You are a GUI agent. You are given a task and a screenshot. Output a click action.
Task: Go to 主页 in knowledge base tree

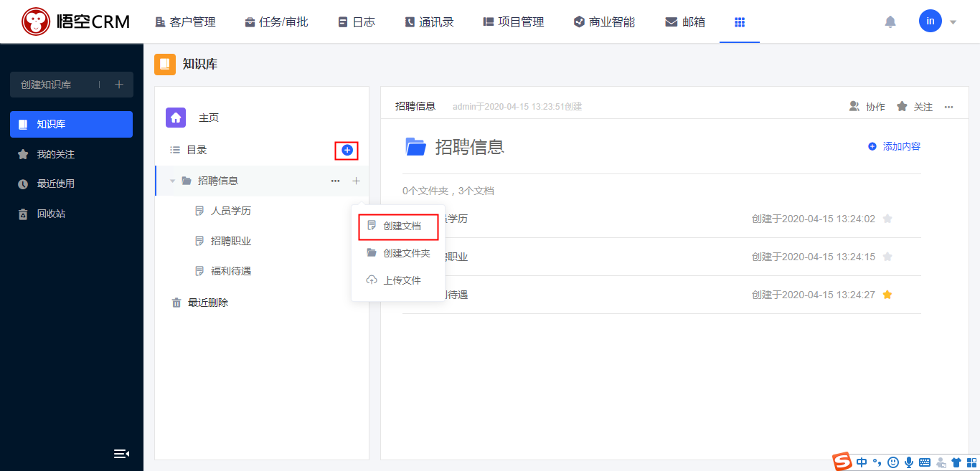[x=209, y=118]
